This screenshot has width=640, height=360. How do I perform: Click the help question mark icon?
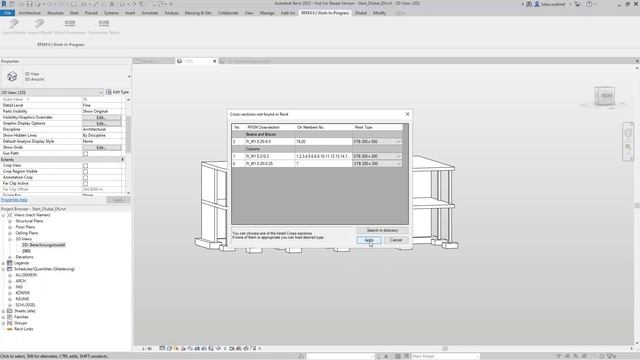click(x=589, y=4)
